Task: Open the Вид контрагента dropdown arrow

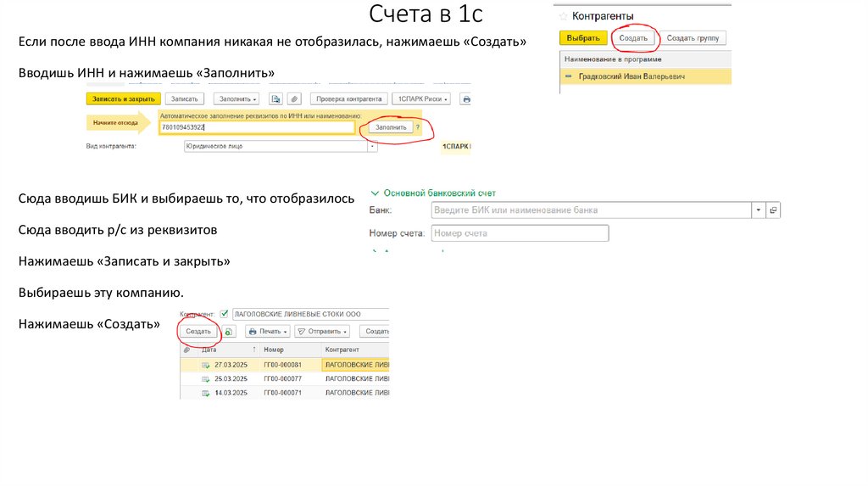Action: tap(372, 146)
